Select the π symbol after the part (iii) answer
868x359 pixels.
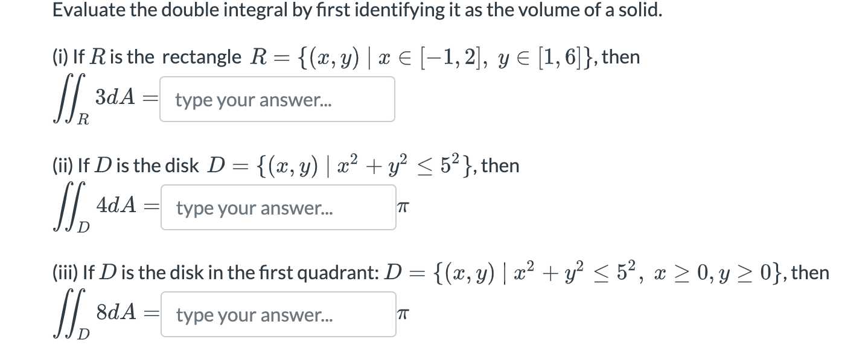click(x=403, y=313)
